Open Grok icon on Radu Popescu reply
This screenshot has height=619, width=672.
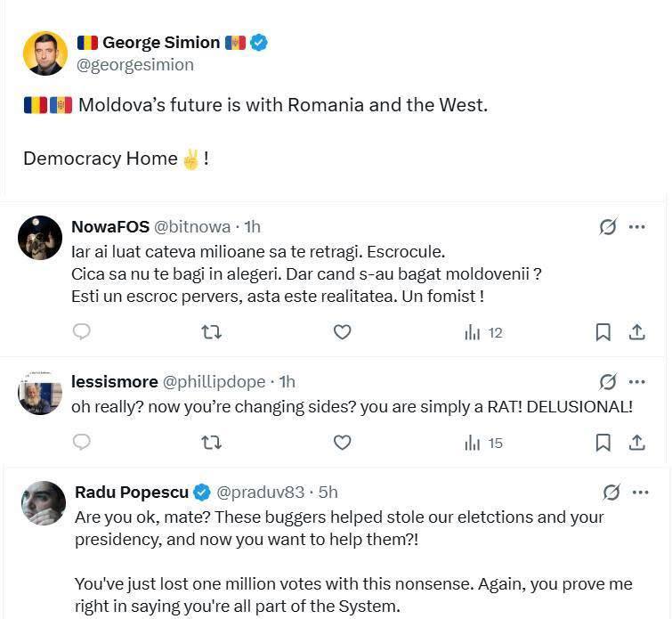[611, 492]
